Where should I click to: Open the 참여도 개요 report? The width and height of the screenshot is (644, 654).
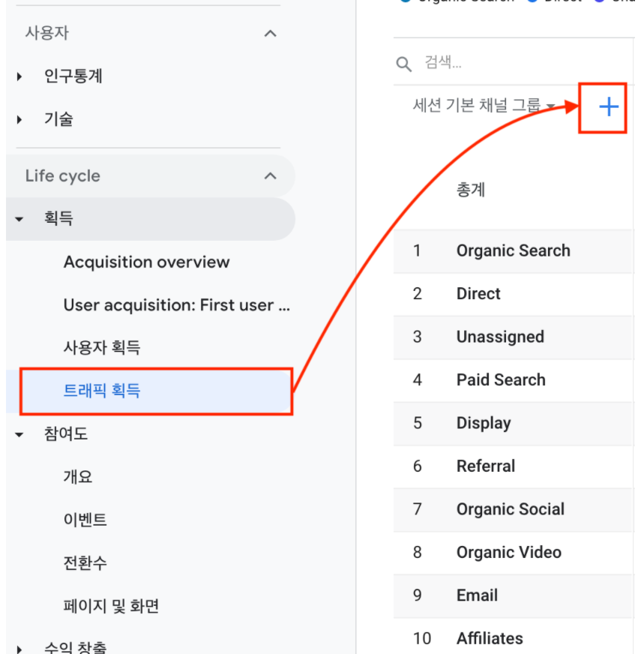(x=77, y=477)
